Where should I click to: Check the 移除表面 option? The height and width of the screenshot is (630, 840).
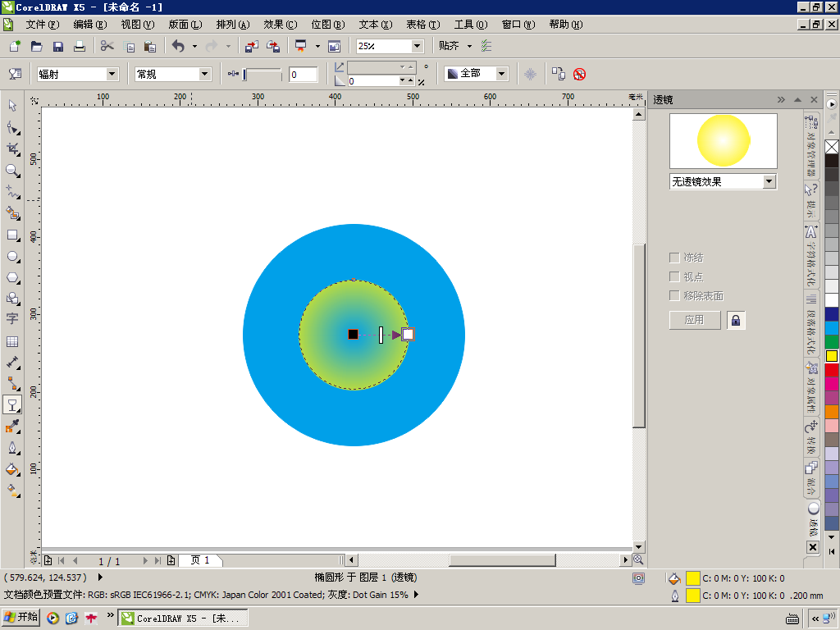675,295
